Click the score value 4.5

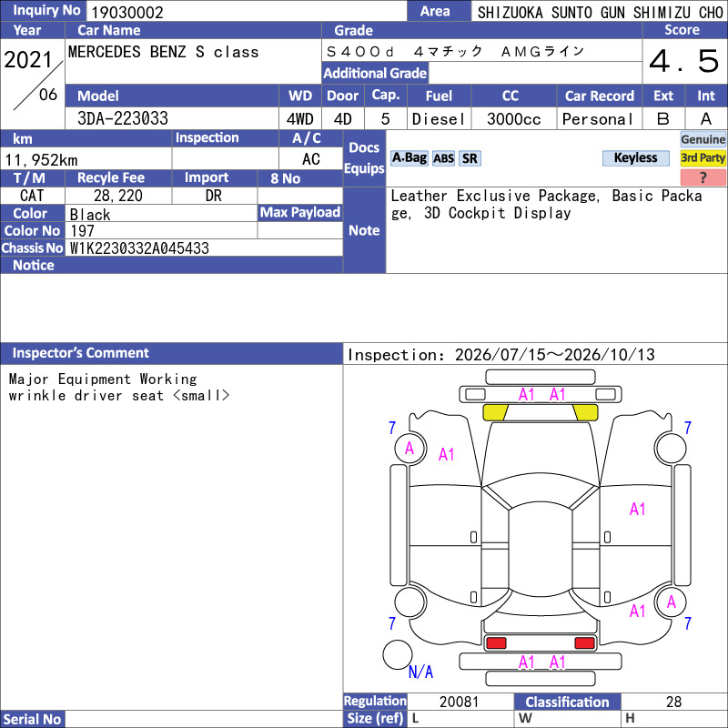[684, 61]
